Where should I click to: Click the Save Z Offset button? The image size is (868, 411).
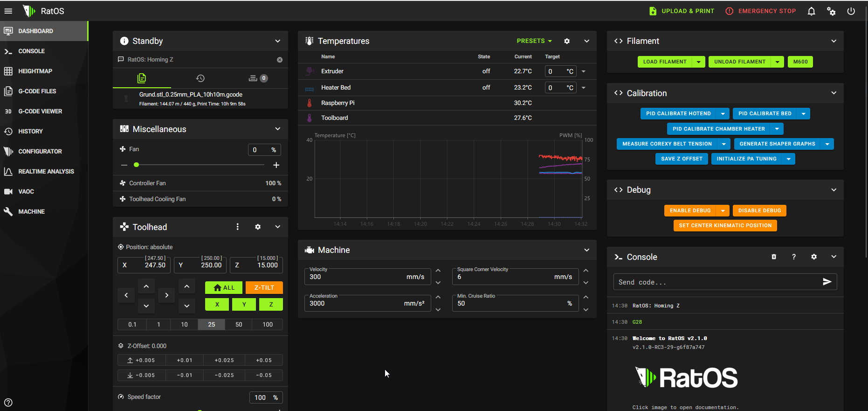coord(682,159)
